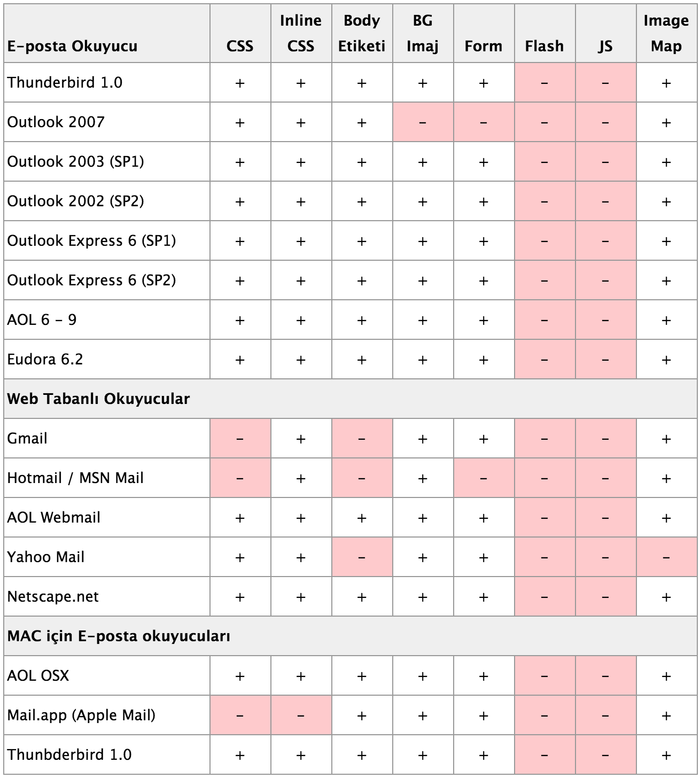Click the "Yahoo Mail" row label
This screenshot has width=700, height=778.
tap(46, 557)
